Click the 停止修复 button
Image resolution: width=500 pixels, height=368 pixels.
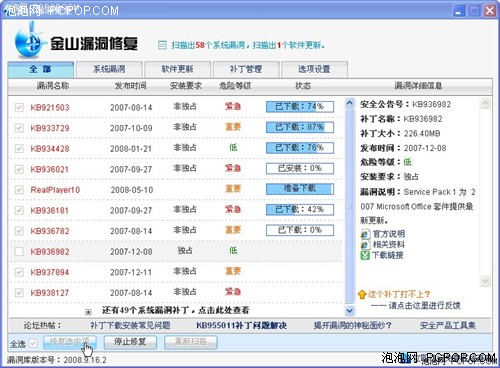[x=130, y=342]
